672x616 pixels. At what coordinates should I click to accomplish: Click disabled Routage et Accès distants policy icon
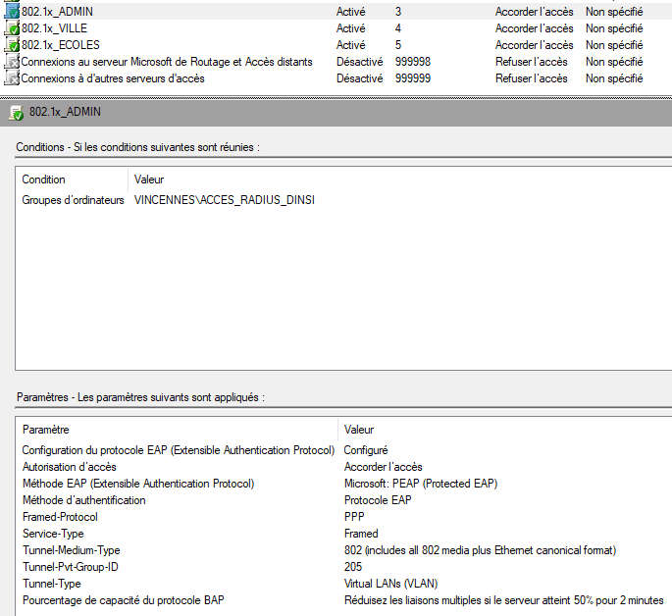(x=12, y=61)
